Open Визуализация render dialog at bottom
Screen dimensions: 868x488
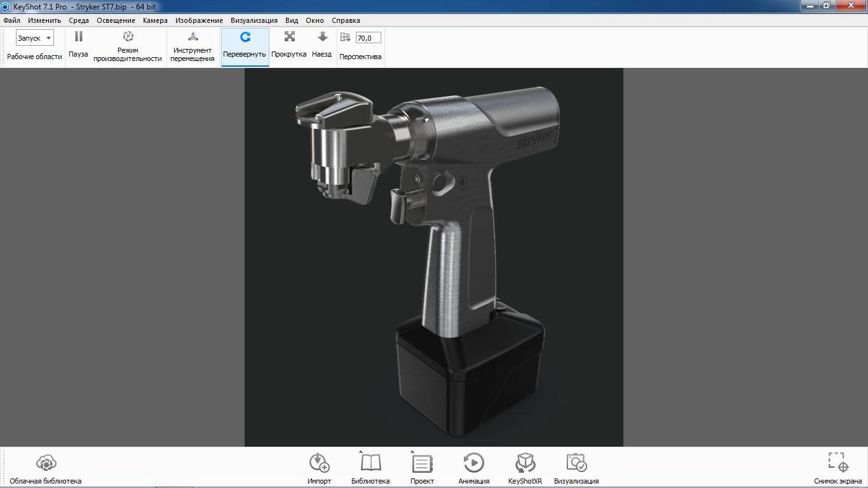pos(576,469)
